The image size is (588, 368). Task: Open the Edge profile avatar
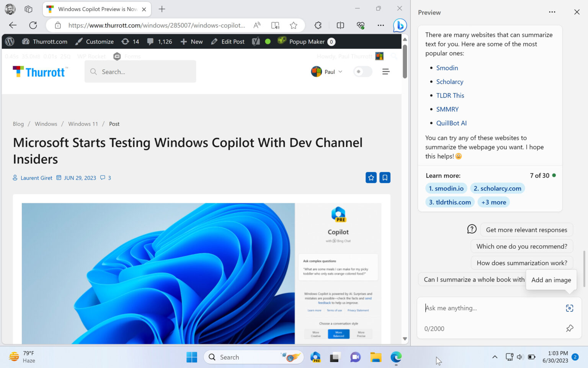(10, 9)
